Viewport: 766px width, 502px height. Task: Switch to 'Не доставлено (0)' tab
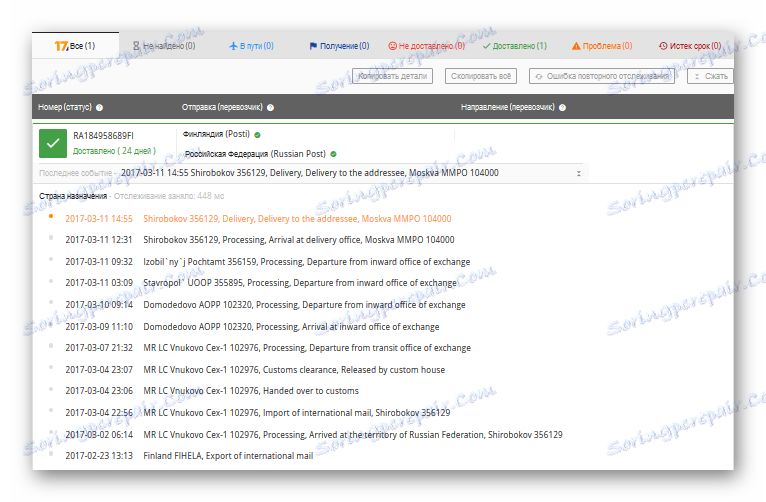[426, 46]
